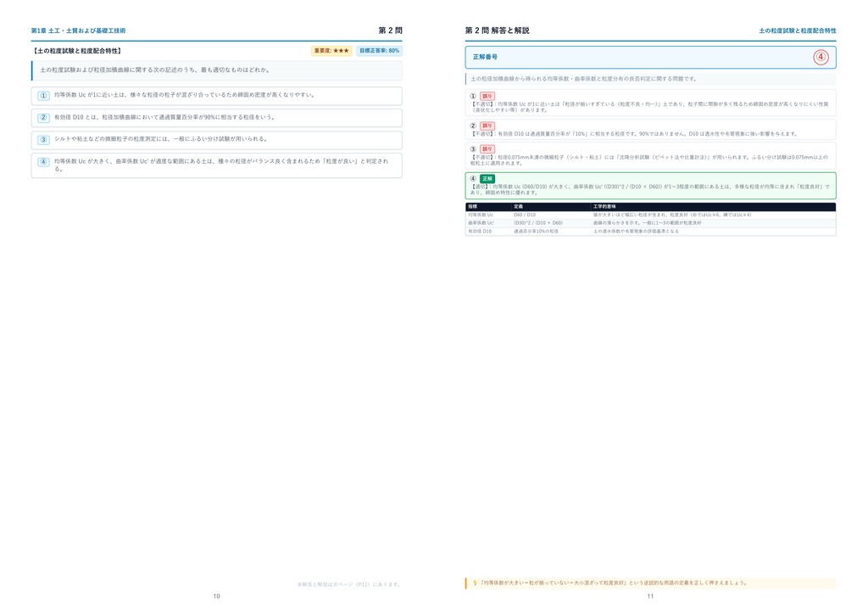The height and width of the screenshot is (614, 868).
Task: Click the circled ② marker of question option 2
Action: pos(43,118)
